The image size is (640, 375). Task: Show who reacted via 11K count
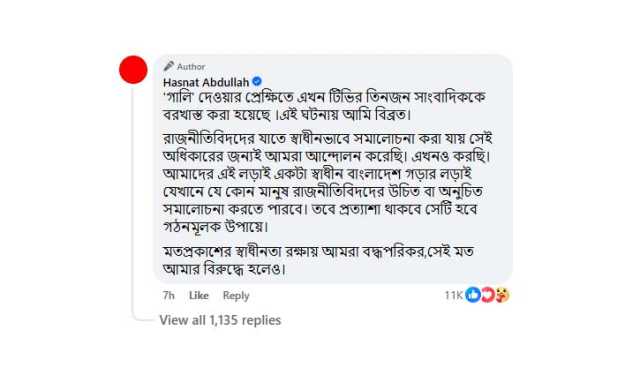pos(453,295)
